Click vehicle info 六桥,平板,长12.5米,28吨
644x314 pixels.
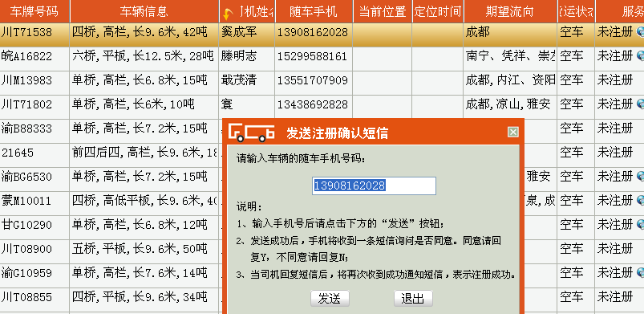tap(144, 56)
